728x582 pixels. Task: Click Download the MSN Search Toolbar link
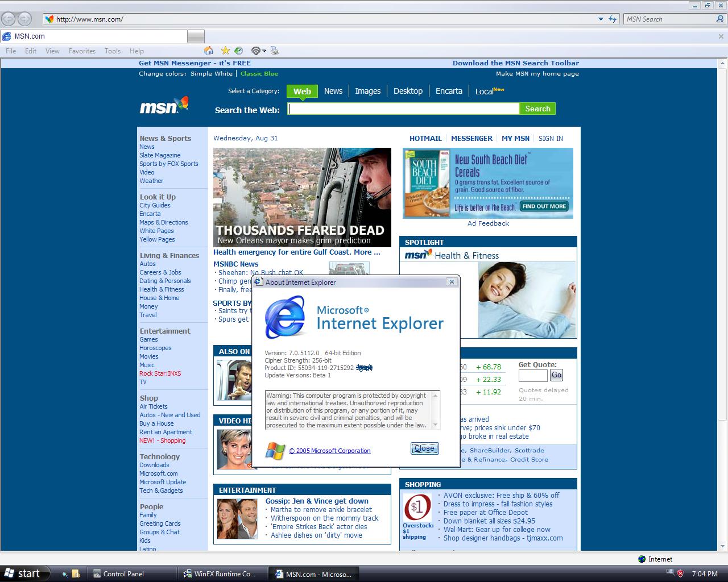(x=516, y=63)
